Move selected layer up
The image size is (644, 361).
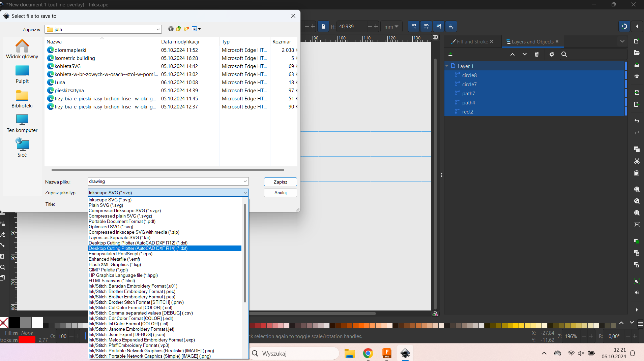pos(513,54)
